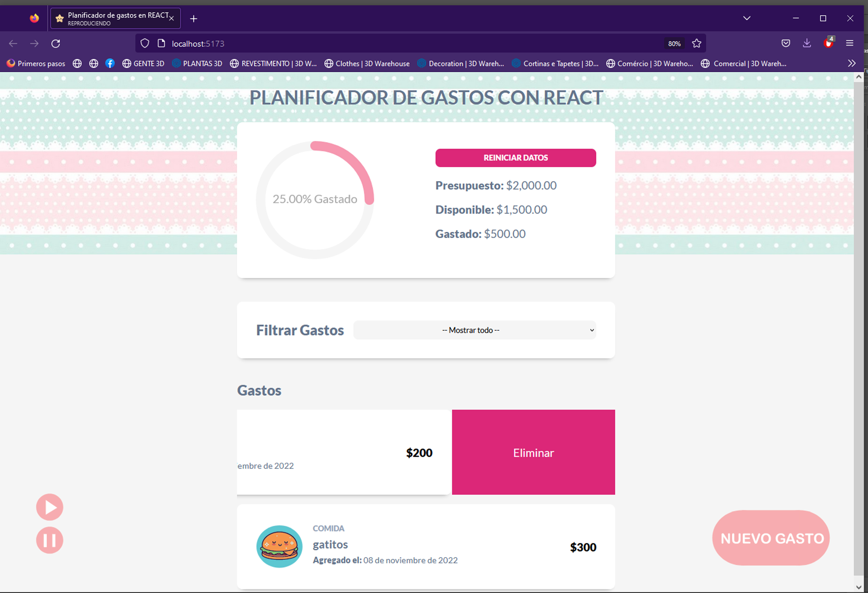Open GENTE 3D bookmark

(x=143, y=64)
